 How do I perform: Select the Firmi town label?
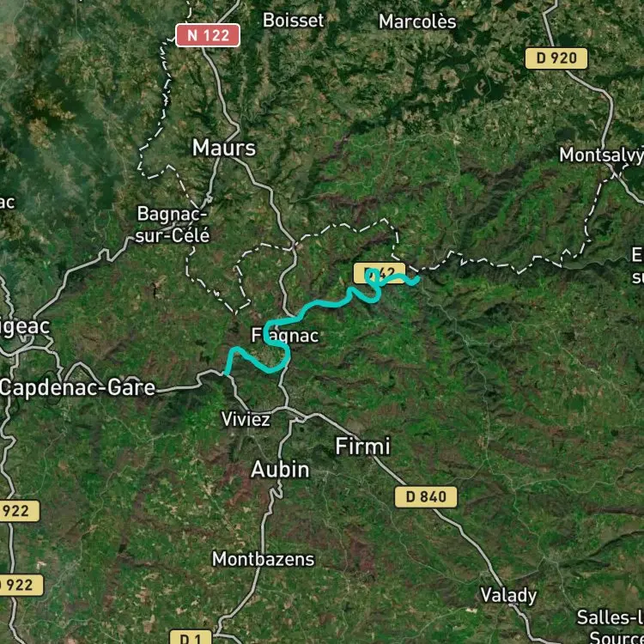[x=362, y=446]
